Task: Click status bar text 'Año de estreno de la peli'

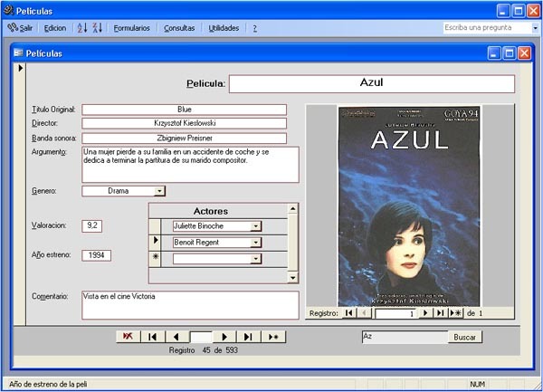Action: tap(48, 384)
